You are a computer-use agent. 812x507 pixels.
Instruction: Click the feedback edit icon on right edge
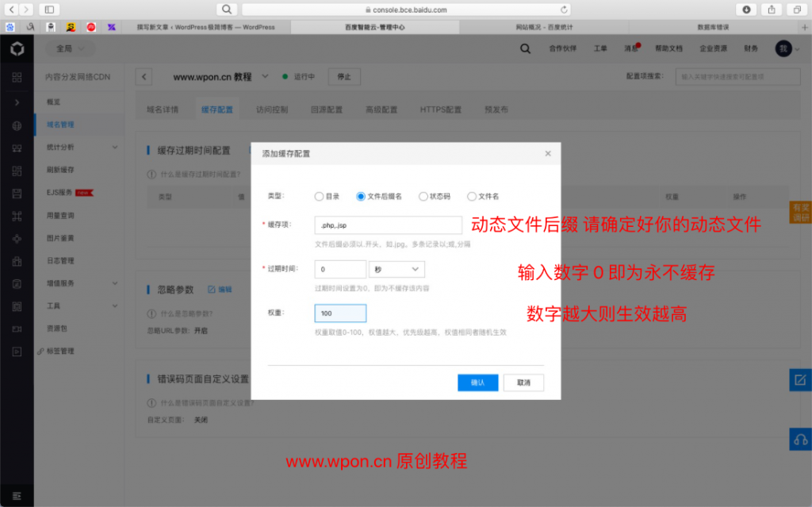(x=800, y=380)
